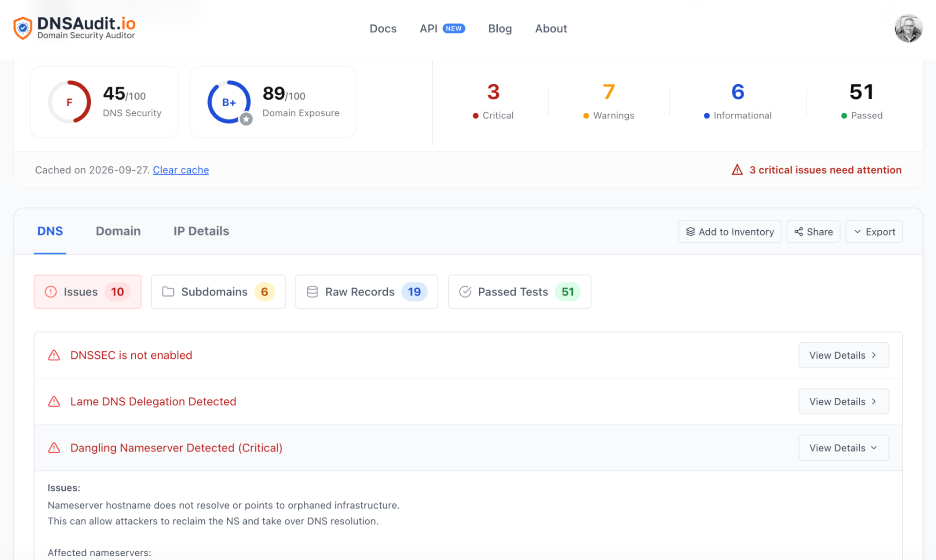Click the Add to Inventory layers icon
This screenshot has height=560, width=936.
point(690,232)
